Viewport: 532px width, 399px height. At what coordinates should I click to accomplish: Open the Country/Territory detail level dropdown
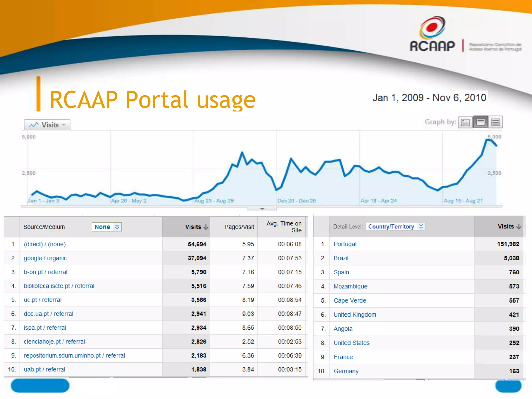click(x=395, y=227)
